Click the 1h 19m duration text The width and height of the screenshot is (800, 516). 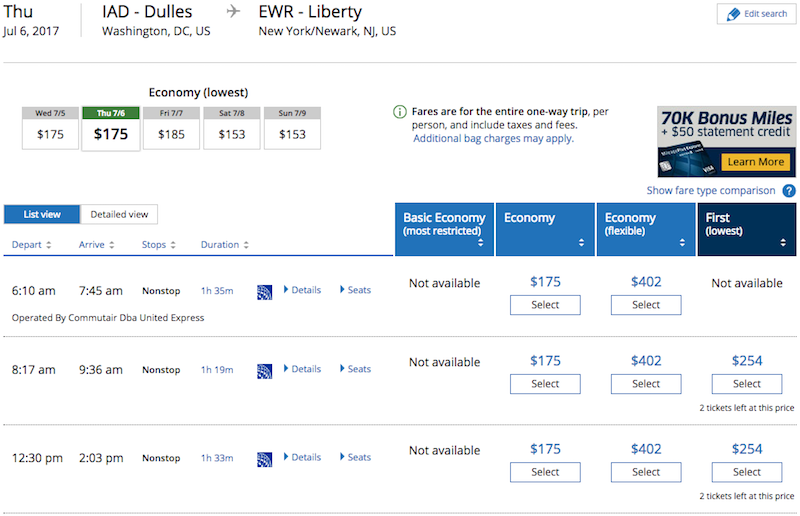tap(217, 370)
